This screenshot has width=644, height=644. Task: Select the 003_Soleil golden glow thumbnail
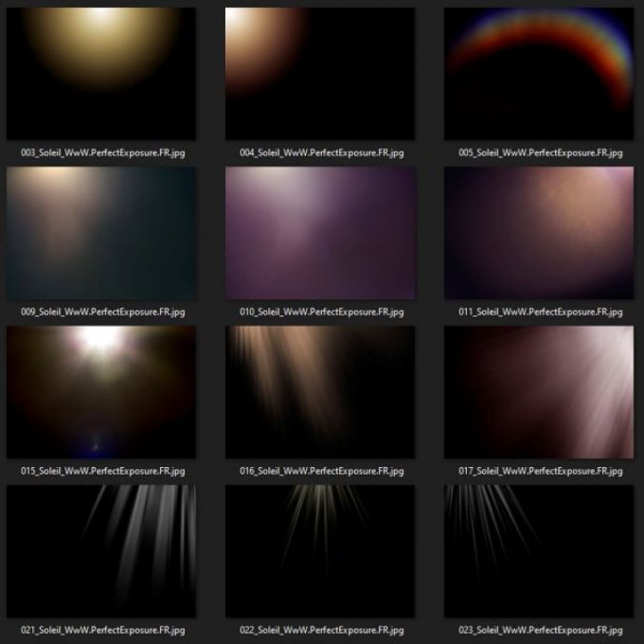click(x=101, y=74)
